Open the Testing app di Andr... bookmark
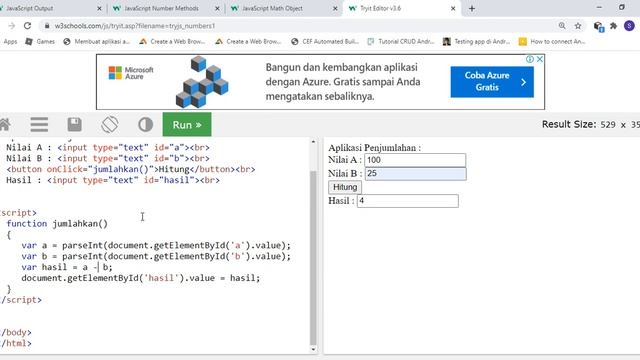Image resolution: width=640 pixels, height=360 pixels. coord(476,41)
